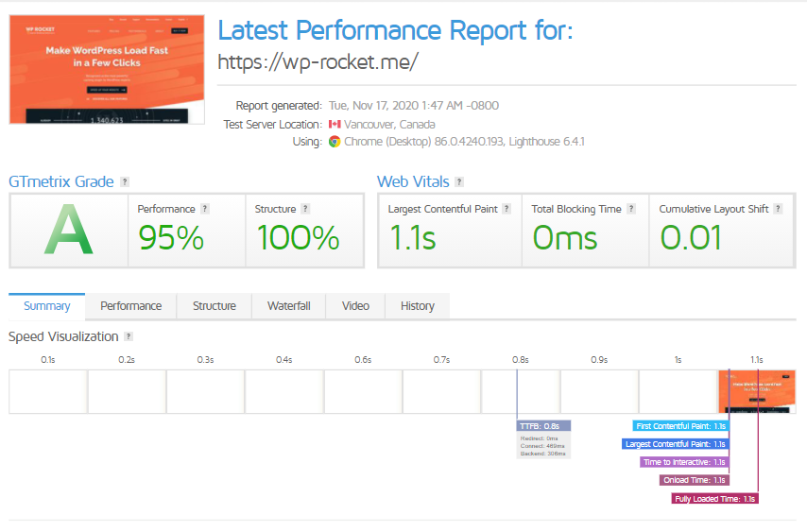Open the Waterfall tab
The height and width of the screenshot is (532, 807).
[289, 306]
